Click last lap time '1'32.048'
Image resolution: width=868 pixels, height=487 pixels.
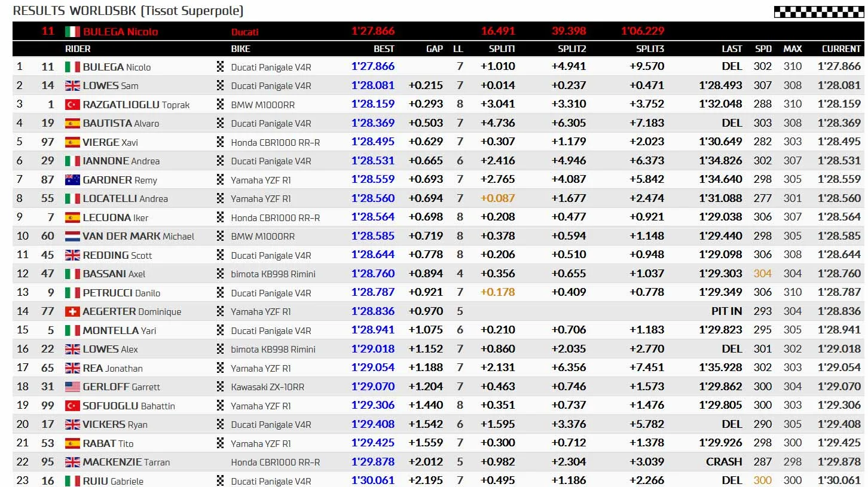pyautogui.click(x=720, y=105)
